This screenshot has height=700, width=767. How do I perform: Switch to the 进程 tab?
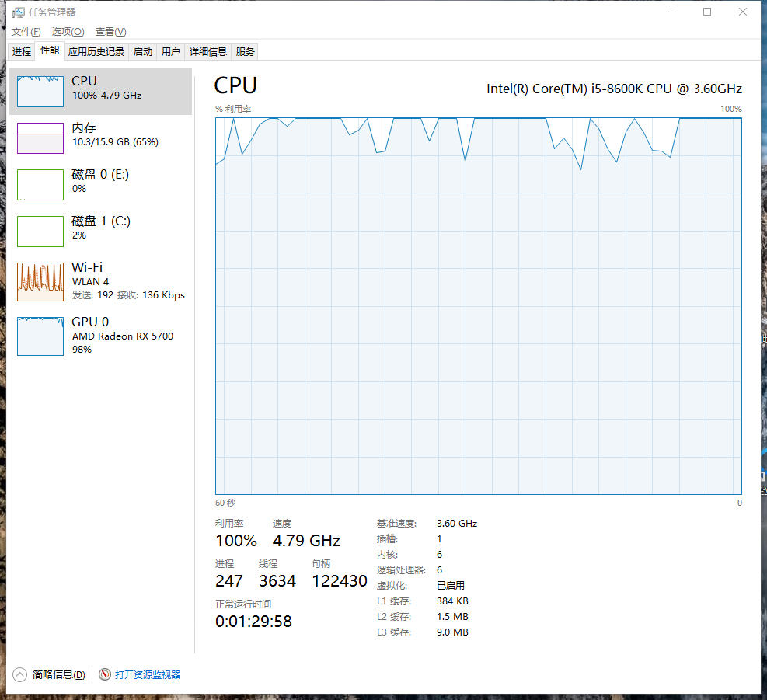[21, 50]
